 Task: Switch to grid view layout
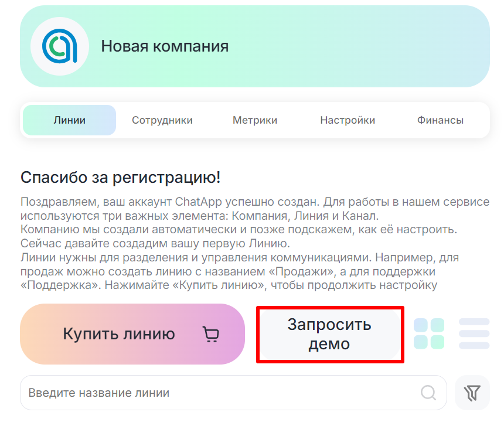click(429, 333)
